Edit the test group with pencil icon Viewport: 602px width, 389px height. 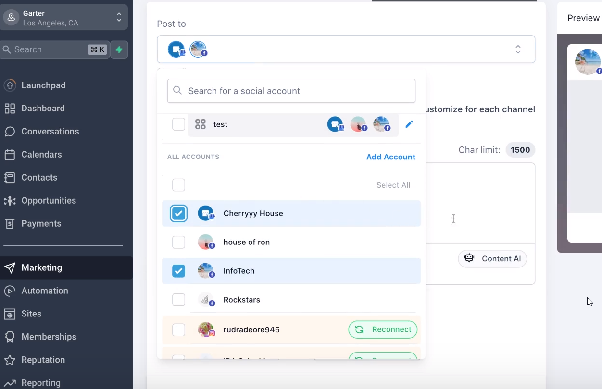coord(409,124)
